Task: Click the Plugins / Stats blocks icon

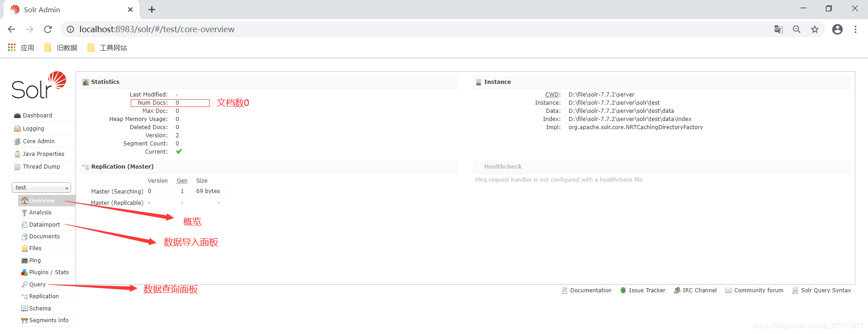Action: 24,272
